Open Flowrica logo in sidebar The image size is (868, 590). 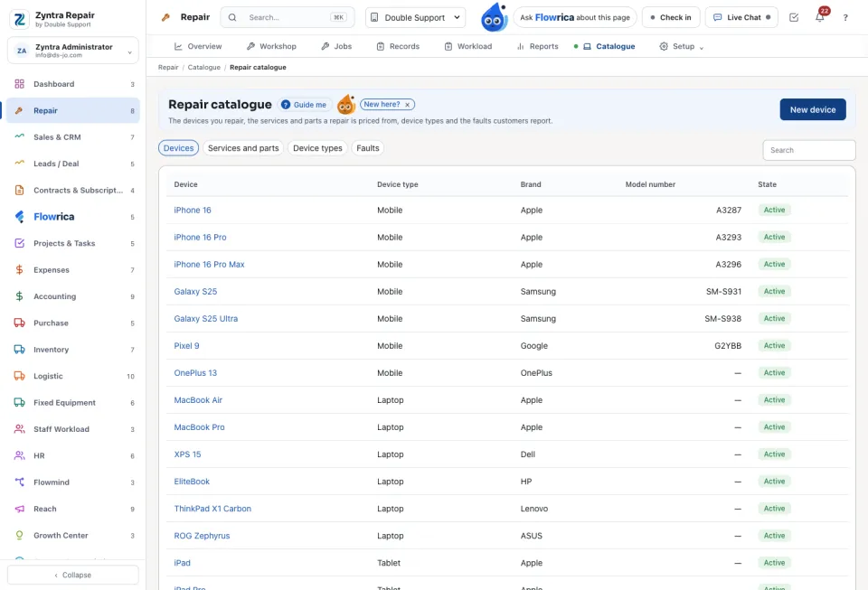19,217
